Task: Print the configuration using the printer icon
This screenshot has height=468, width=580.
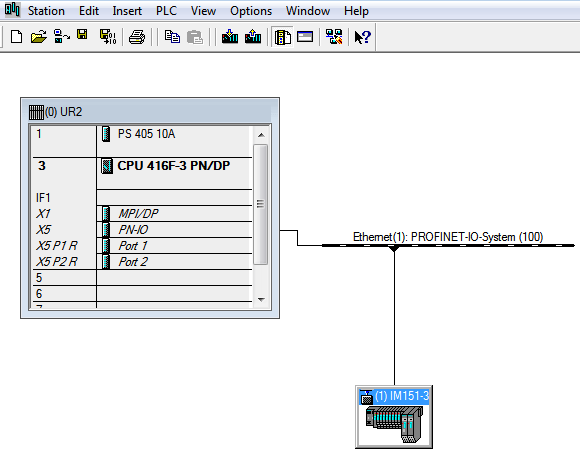Action: (x=137, y=37)
